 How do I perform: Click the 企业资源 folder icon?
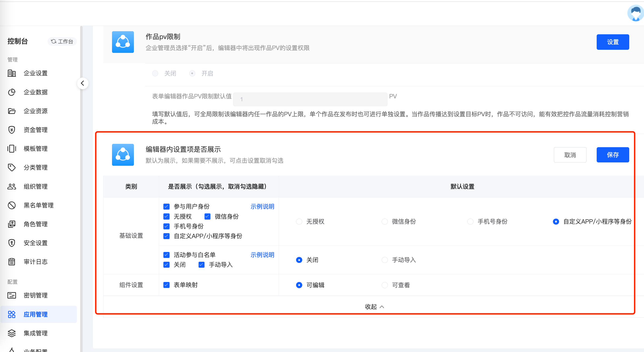11,111
